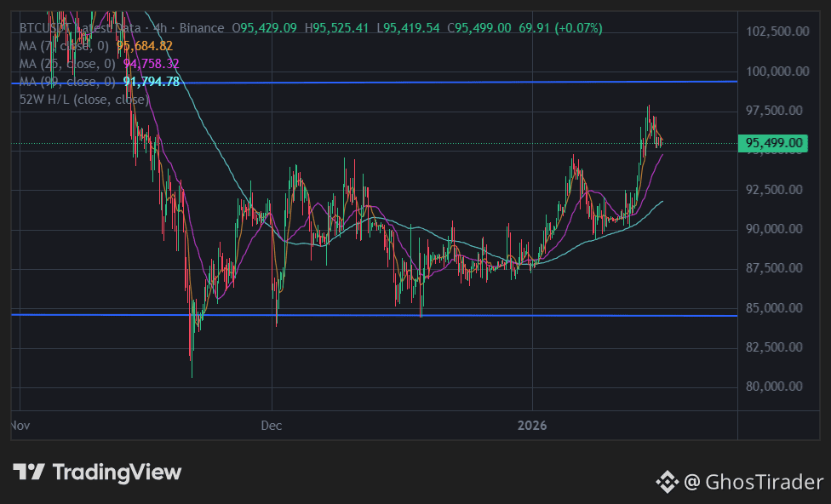Click the 85,000.00 price axis label

pyautogui.click(x=774, y=307)
